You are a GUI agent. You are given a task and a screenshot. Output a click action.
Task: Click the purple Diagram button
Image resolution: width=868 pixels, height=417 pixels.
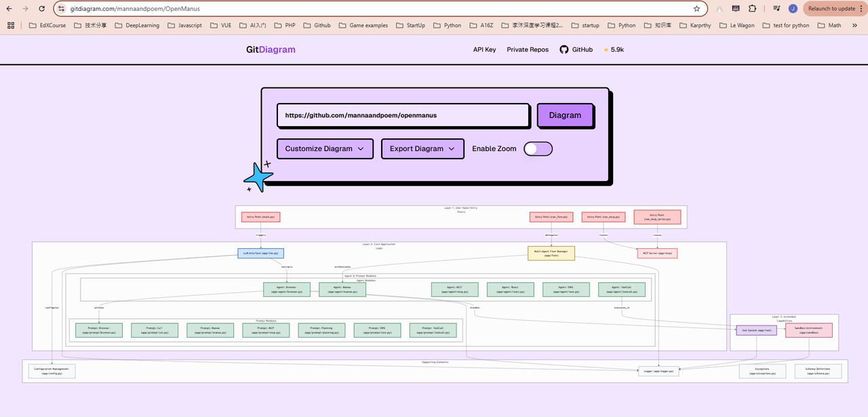(565, 115)
